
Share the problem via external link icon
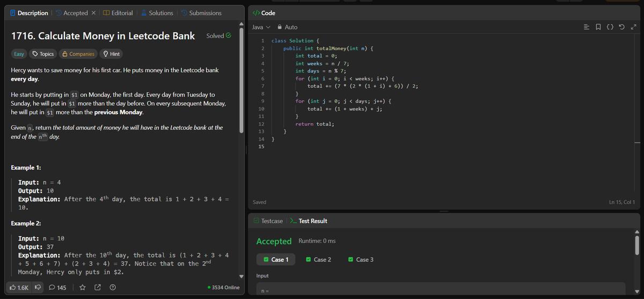tap(98, 288)
